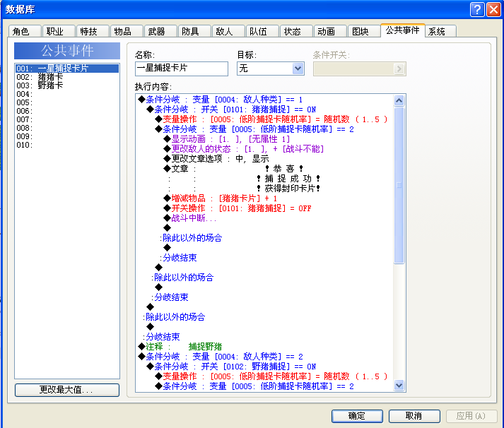504x428 pixels.
Task: Select event 003: 野猪卡
Action: coord(67,85)
